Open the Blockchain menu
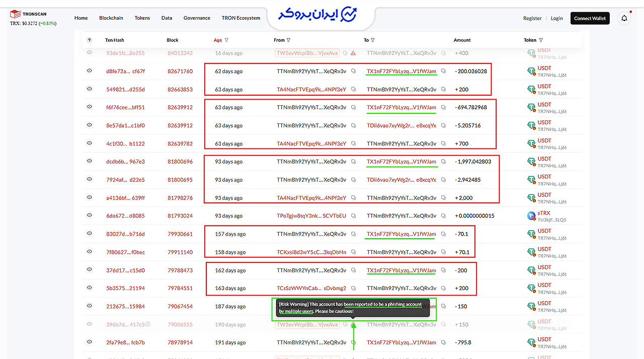 coord(111,18)
